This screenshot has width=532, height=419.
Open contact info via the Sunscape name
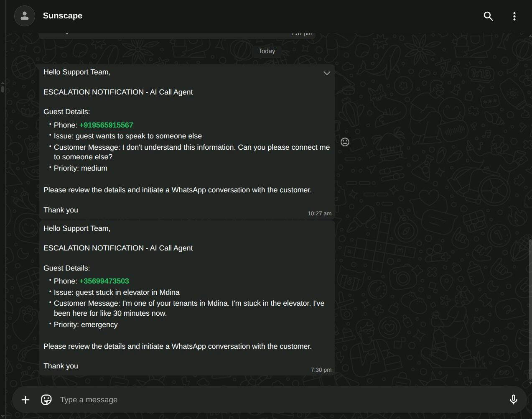pyautogui.click(x=63, y=16)
